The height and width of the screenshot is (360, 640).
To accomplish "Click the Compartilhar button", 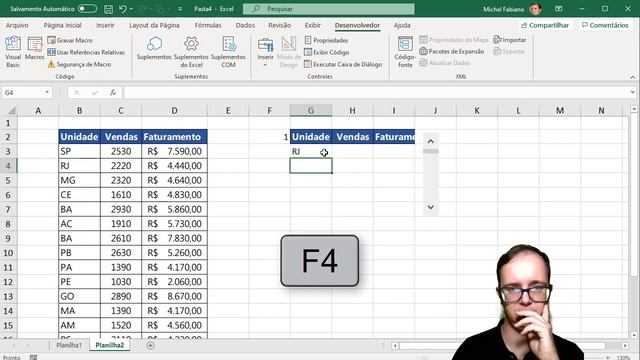I will 544,25.
